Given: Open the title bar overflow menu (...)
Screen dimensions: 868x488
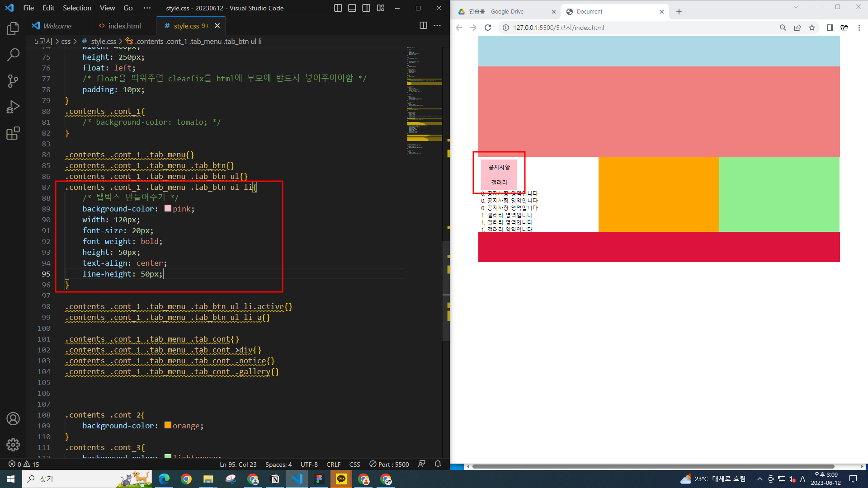Looking at the screenshot, I should point(147,8).
